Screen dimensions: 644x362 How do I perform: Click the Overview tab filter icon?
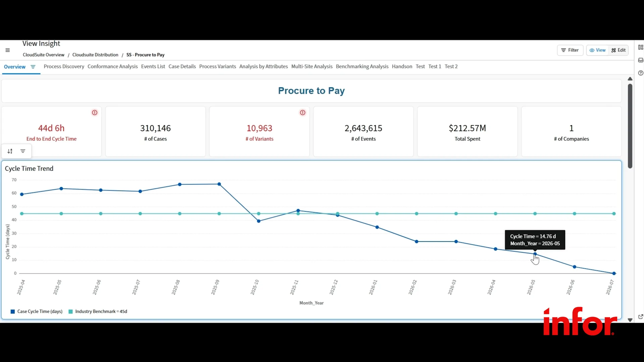coord(33,67)
